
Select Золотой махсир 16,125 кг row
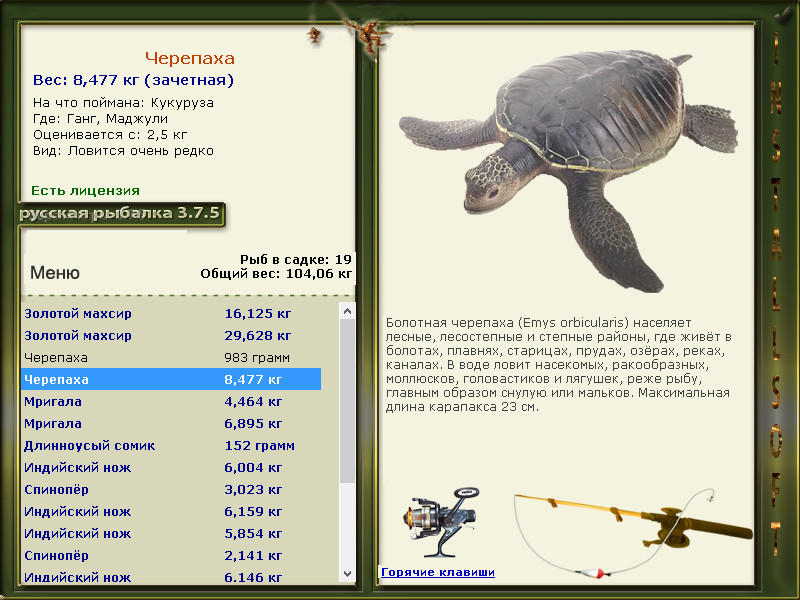171,313
